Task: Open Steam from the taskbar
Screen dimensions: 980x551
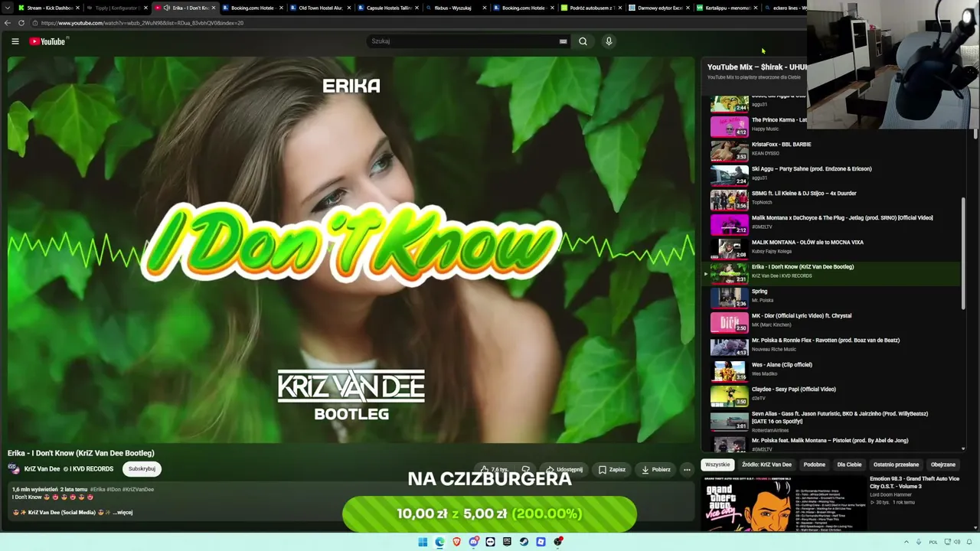Action: pos(524,542)
